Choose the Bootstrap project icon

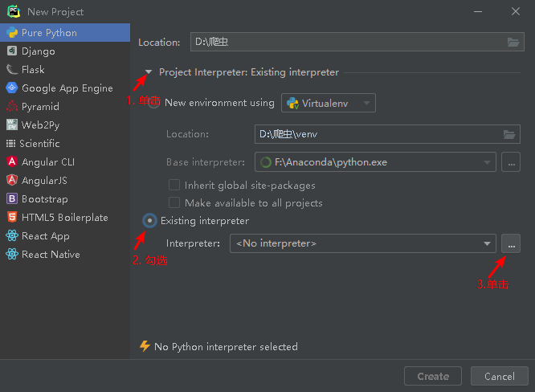pyautogui.click(x=12, y=199)
